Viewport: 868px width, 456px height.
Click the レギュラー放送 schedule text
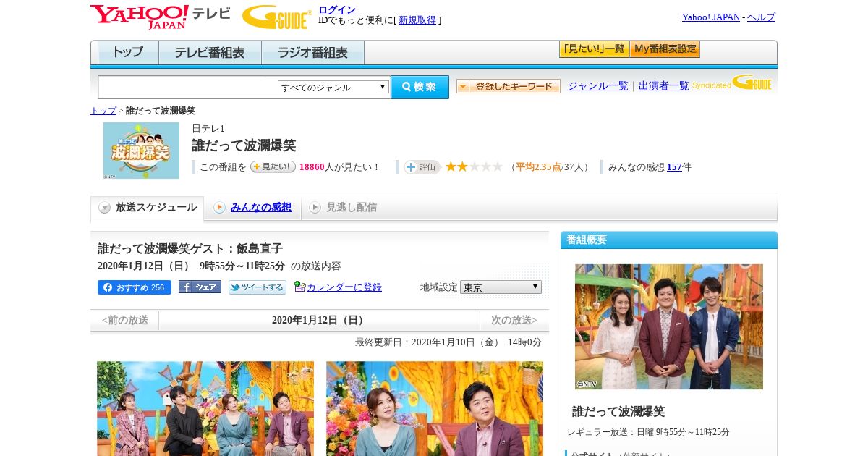(648, 432)
